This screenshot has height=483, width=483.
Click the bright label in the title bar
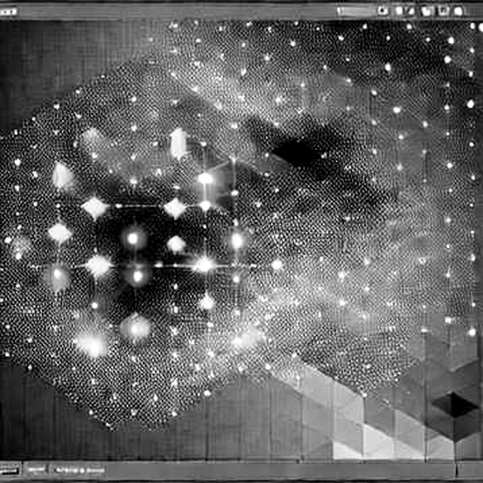point(8,12)
